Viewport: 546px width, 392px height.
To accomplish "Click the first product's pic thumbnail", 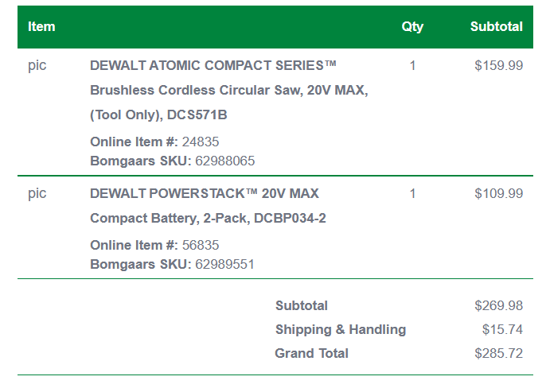I will 37,65.
